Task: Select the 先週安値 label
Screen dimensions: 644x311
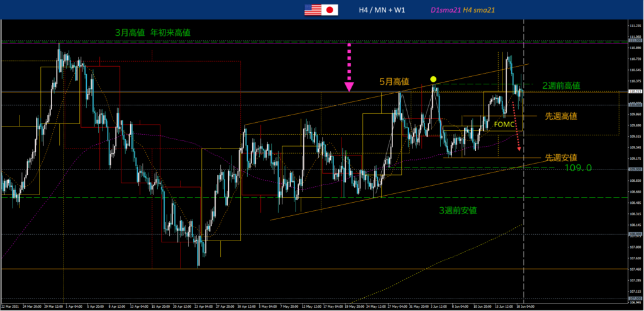Action: pos(561,157)
